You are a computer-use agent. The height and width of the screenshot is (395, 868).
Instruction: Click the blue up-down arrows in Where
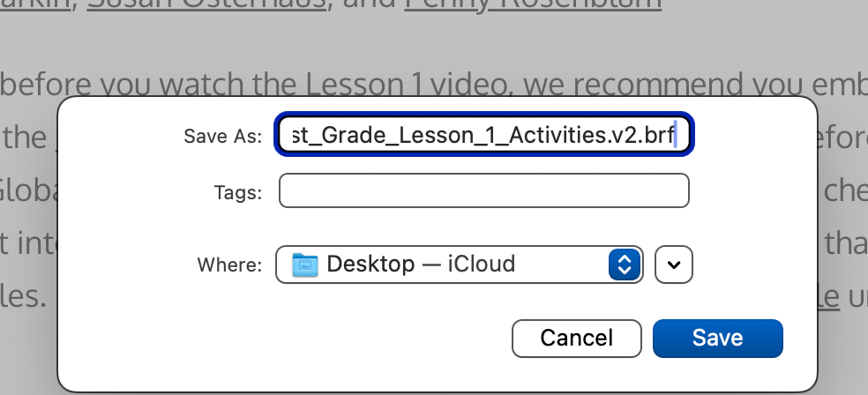(625, 264)
